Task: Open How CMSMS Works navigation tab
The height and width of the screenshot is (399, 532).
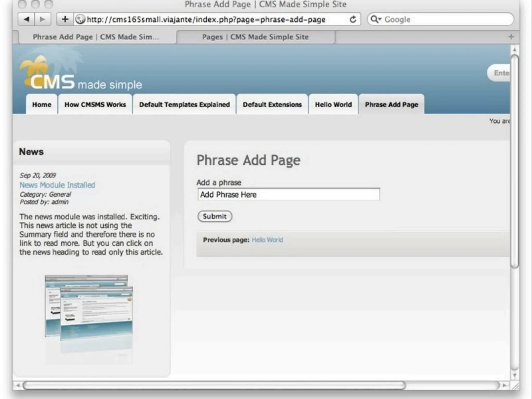Action: pyautogui.click(x=95, y=104)
